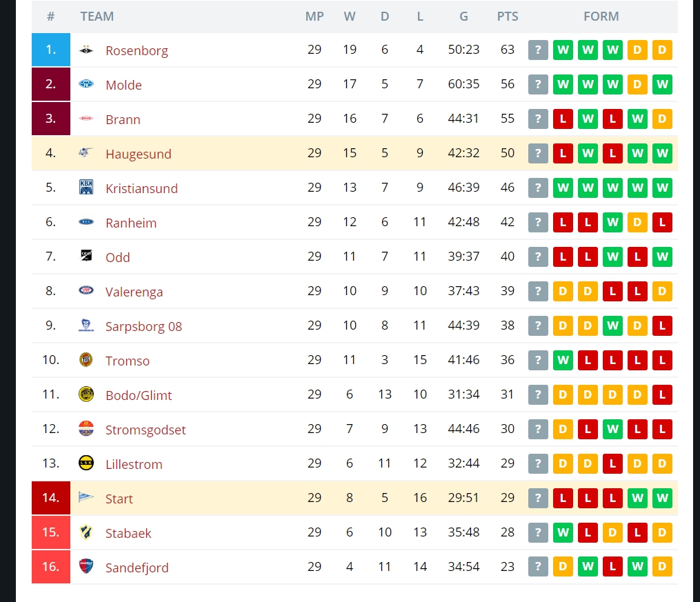Open the Ranheim team link
Image resolution: width=700 pixels, height=602 pixels.
coord(131,223)
